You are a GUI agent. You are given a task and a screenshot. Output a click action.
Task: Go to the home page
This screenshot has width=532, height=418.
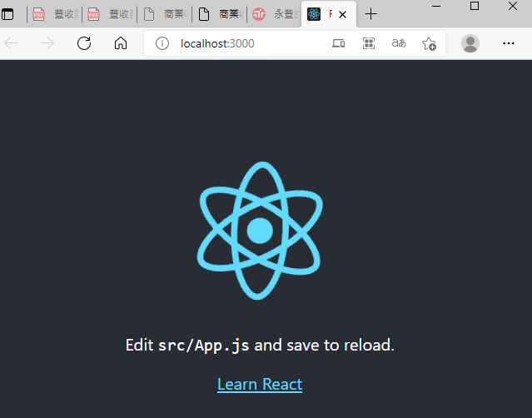pyautogui.click(x=121, y=43)
